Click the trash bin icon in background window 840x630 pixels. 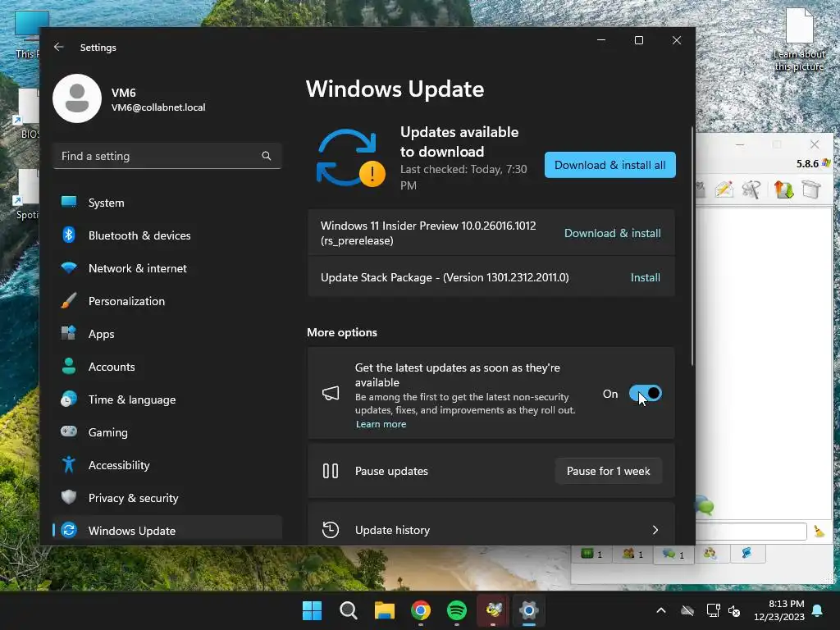click(811, 189)
